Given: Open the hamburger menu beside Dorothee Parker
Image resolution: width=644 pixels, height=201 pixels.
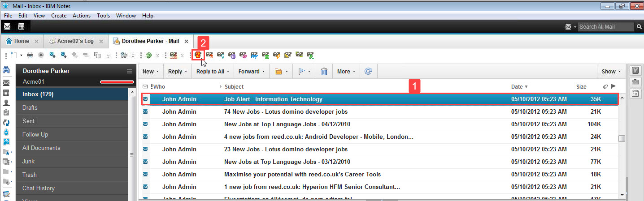Looking at the screenshot, I should 129,71.
